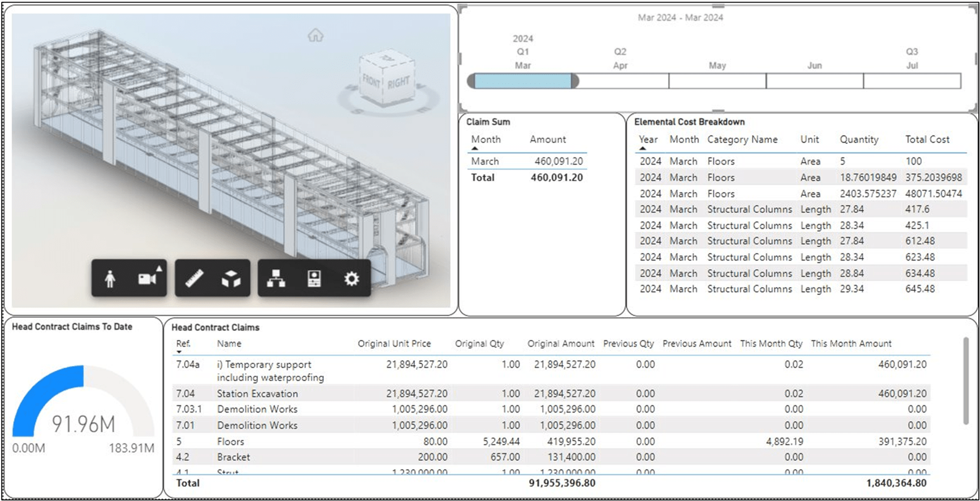Select March row in Claim Sum

pyautogui.click(x=527, y=161)
